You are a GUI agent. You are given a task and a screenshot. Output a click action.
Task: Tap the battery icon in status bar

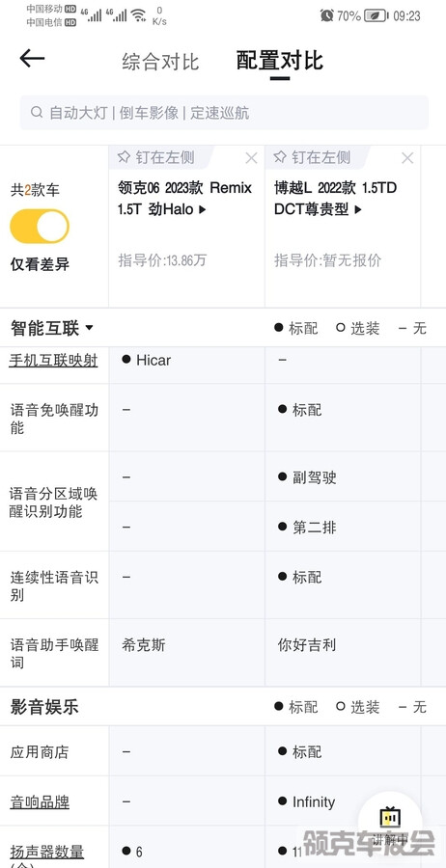tap(376, 15)
